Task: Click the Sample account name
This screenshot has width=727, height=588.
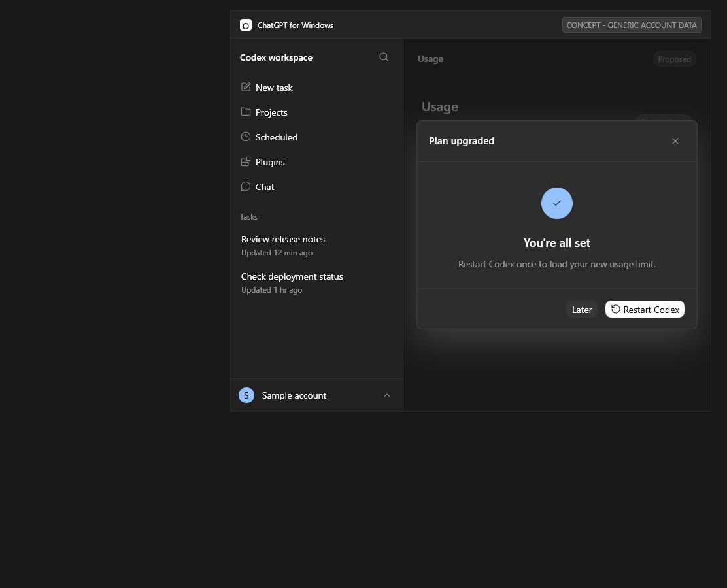Action: click(x=294, y=395)
